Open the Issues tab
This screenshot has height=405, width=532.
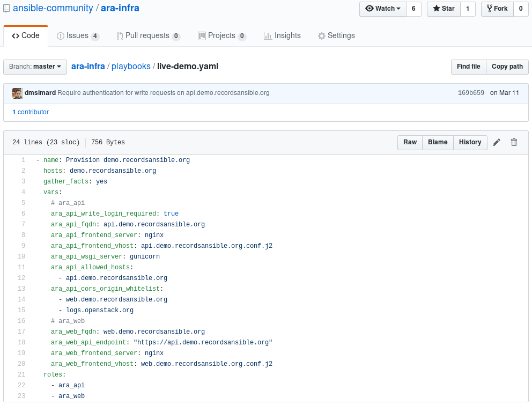(x=78, y=35)
